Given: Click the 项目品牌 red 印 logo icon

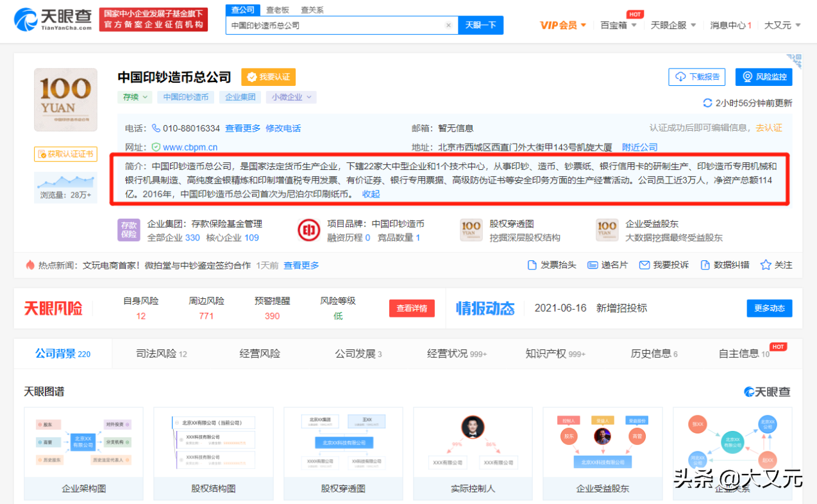Looking at the screenshot, I should [x=309, y=230].
